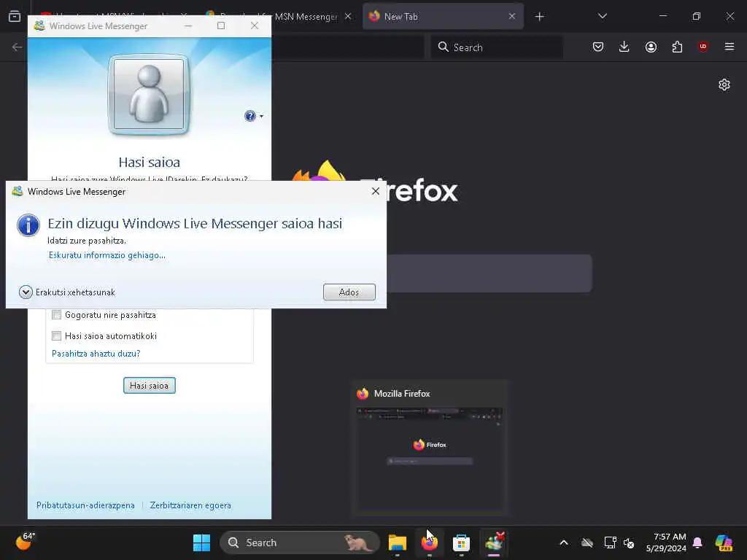Click the Ados button in the error dialog
Screen dimensions: 747x560
(349, 292)
